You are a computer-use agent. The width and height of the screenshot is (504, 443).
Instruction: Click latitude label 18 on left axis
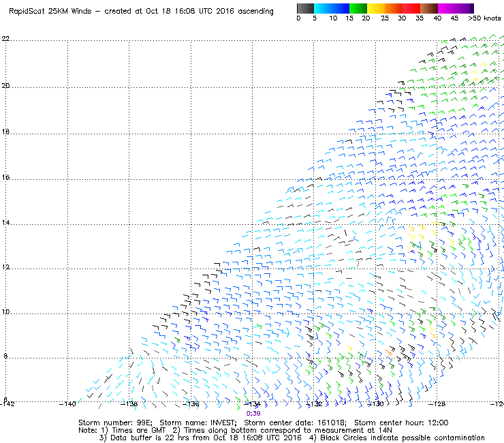[x=5, y=132]
